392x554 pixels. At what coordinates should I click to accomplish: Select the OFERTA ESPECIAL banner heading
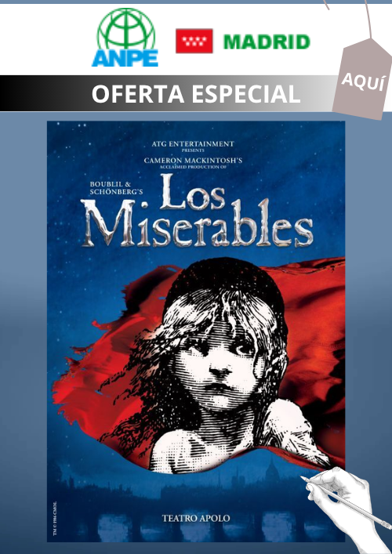tap(196, 93)
